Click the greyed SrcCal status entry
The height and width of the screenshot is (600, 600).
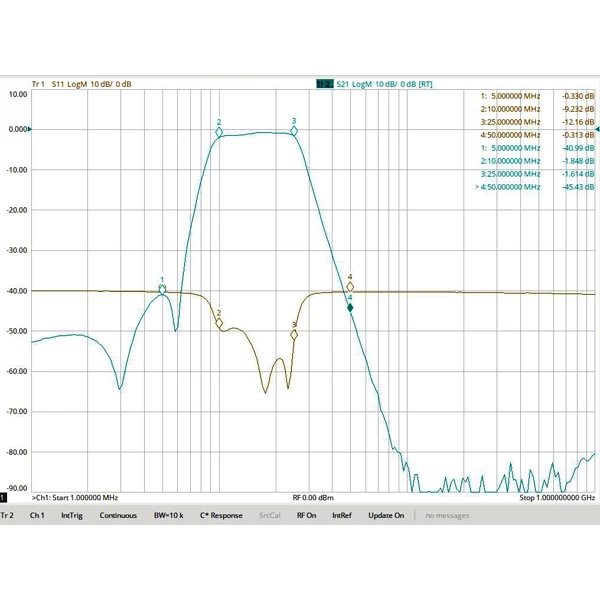pos(270,515)
